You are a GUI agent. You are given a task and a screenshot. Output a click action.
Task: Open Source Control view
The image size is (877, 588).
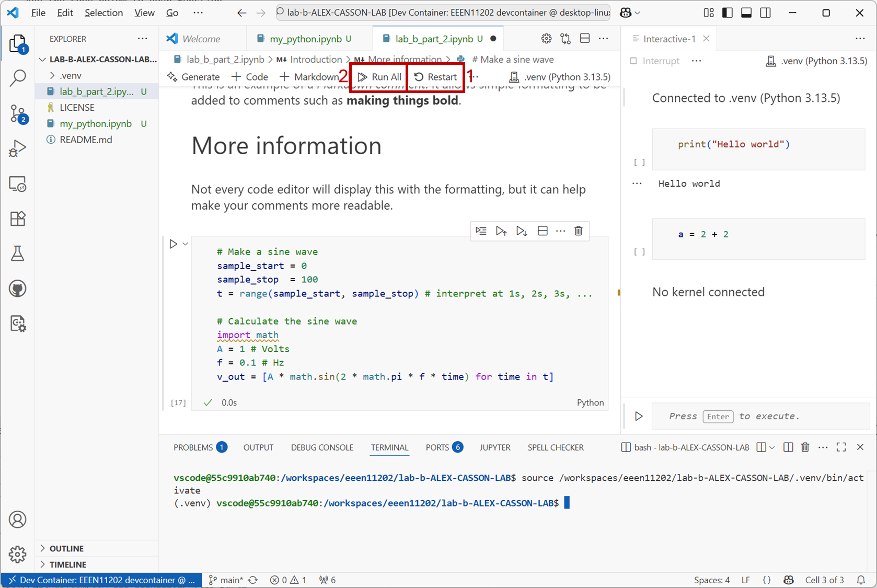(18, 113)
